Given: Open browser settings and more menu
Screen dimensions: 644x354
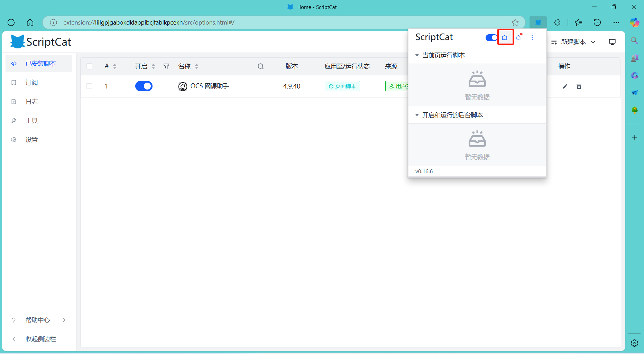Looking at the screenshot, I should [x=616, y=22].
